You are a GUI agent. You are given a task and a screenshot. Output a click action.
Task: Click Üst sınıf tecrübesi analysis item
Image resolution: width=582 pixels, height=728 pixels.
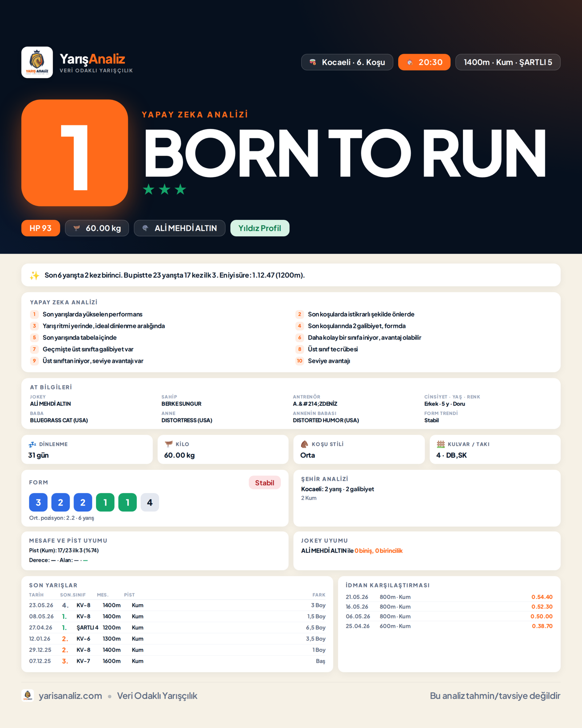pos(333,349)
